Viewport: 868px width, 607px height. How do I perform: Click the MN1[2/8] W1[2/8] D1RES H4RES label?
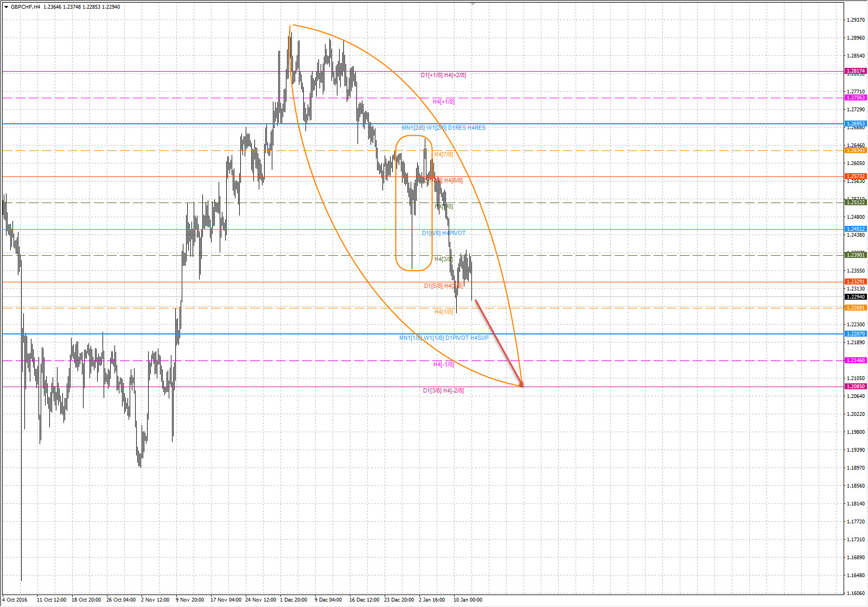443,128
